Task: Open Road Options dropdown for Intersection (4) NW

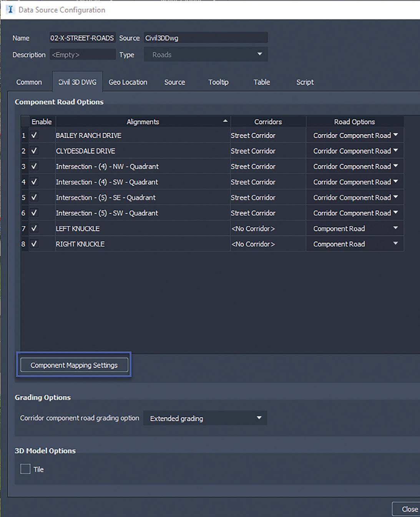Action: pyautogui.click(x=355, y=166)
